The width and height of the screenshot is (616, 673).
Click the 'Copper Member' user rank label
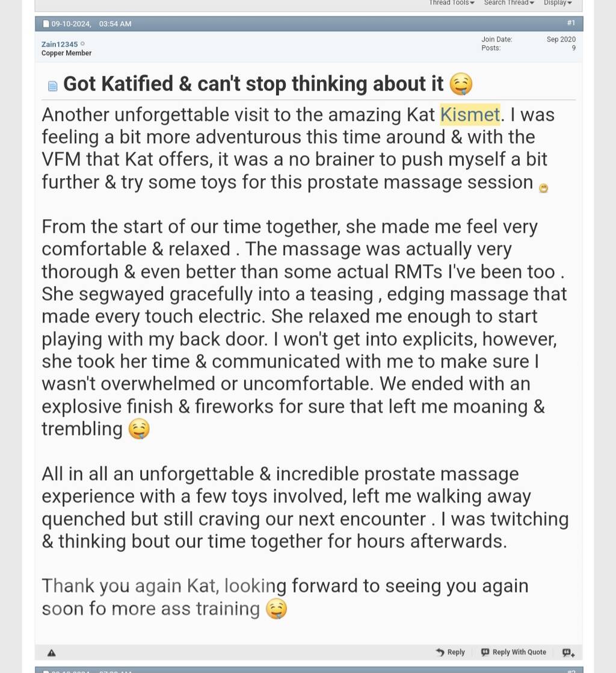(66, 53)
